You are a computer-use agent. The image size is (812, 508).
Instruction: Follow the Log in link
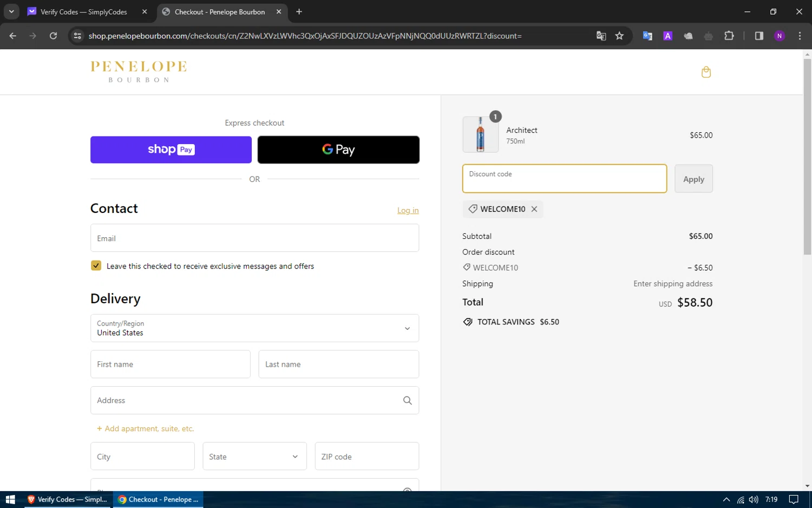point(408,210)
